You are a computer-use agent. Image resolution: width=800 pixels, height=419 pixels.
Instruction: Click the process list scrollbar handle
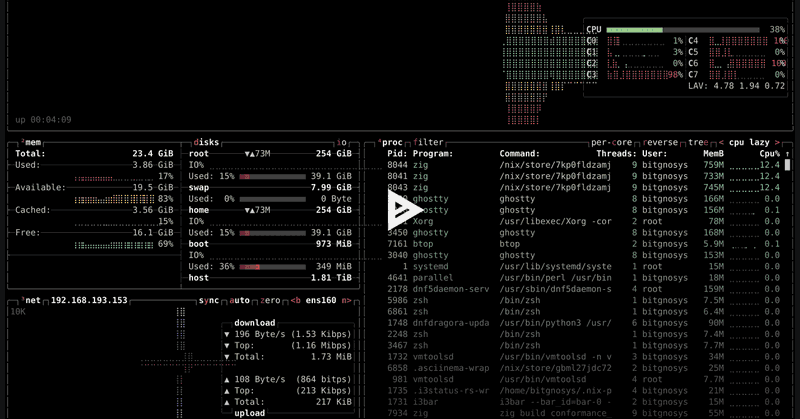pyautogui.click(x=787, y=165)
